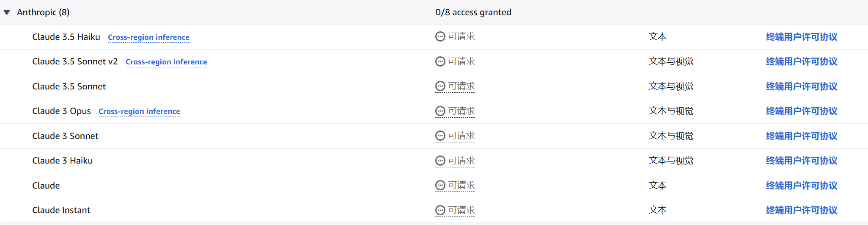Click the status icon for Claude 3.5 Sonnet v2
Screen dimensions: 868x225
440,61
